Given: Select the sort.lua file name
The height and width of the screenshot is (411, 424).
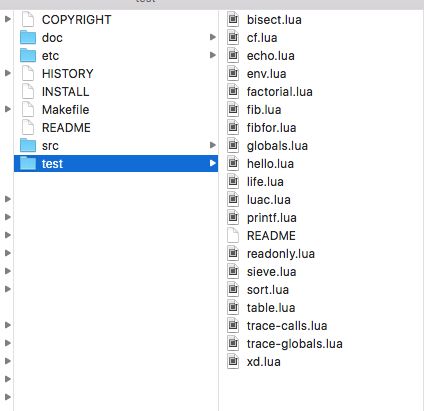Looking at the screenshot, I should coord(268,290).
